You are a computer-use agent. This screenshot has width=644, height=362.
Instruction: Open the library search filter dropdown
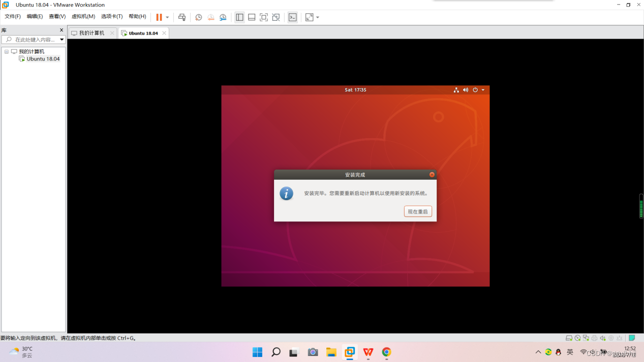pos(62,40)
